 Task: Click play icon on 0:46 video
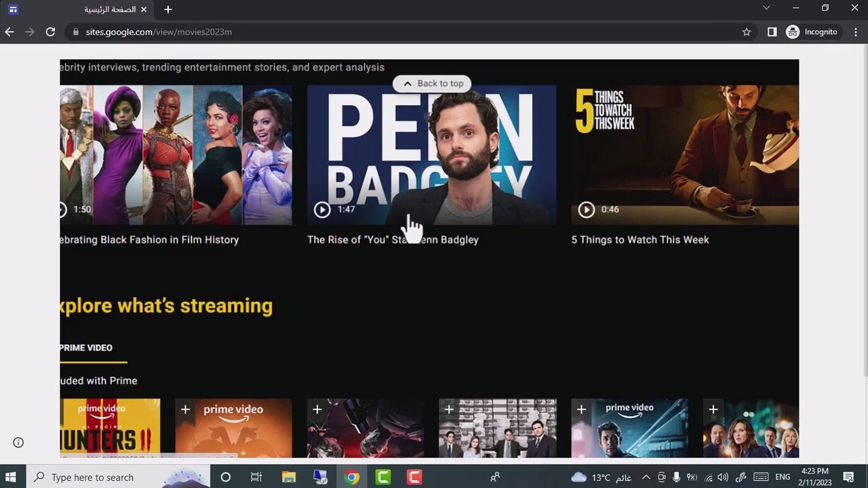coord(587,209)
